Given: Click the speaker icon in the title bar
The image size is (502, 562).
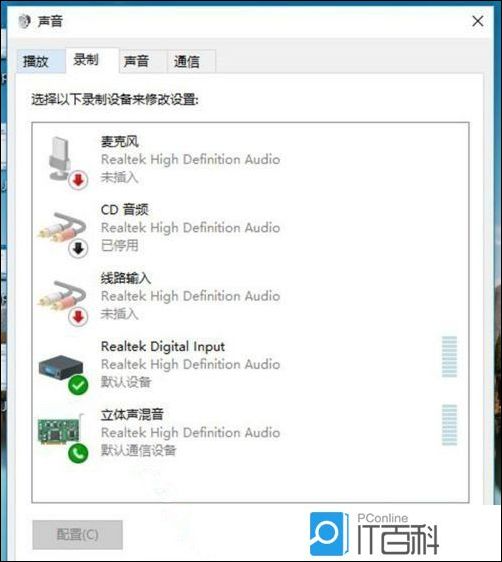Looking at the screenshot, I should (25, 21).
